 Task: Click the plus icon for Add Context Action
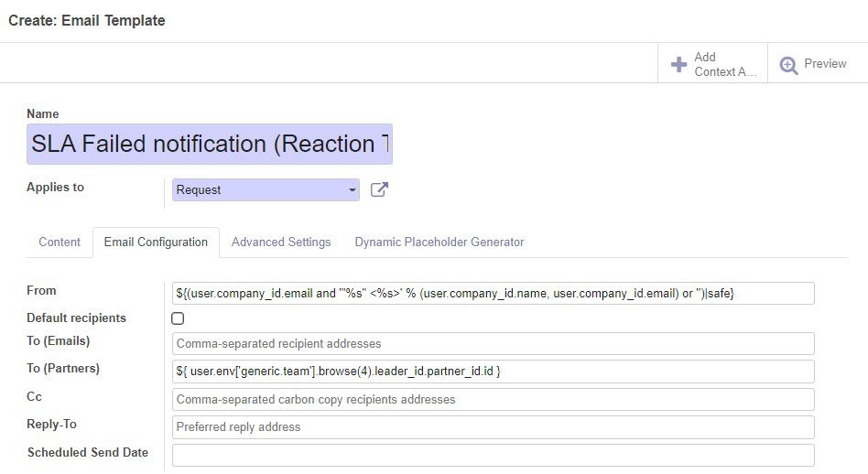(x=678, y=65)
